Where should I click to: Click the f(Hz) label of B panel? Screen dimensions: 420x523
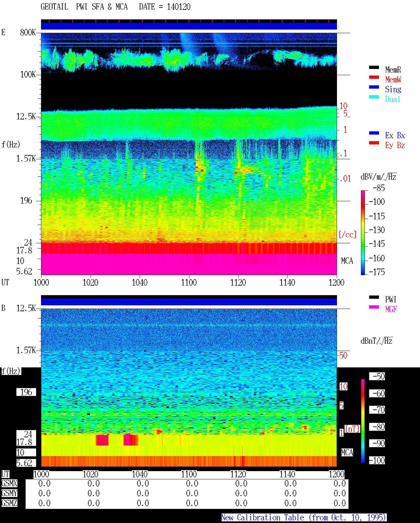pos(11,371)
